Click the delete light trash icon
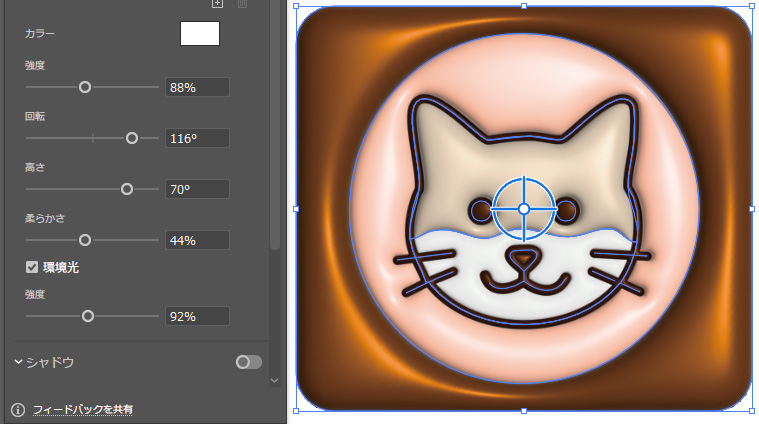The width and height of the screenshot is (759, 424). point(243,3)
